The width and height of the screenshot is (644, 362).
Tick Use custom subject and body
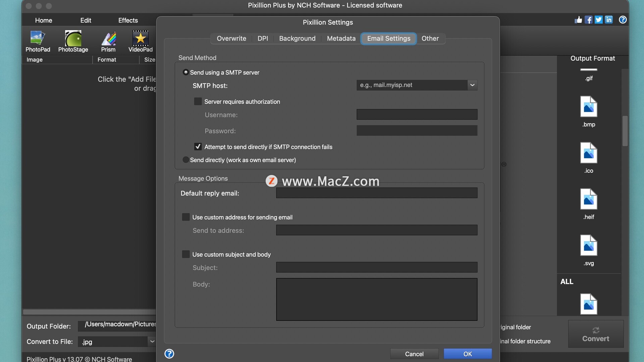click(x=186, y=254)
